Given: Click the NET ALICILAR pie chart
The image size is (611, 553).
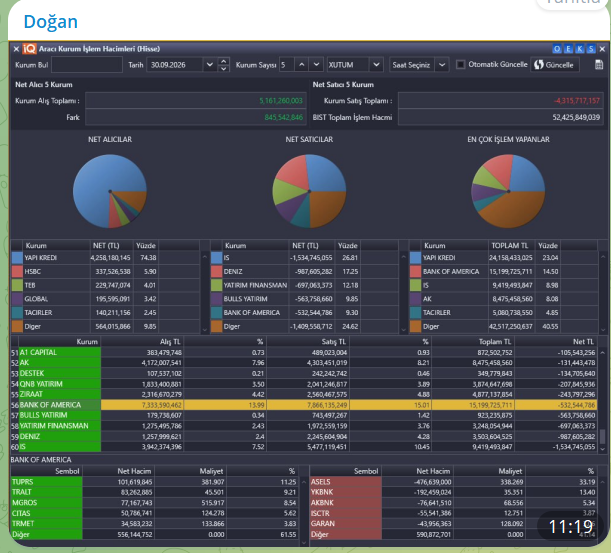Looking at the screenshot, I should pos(110,191).
